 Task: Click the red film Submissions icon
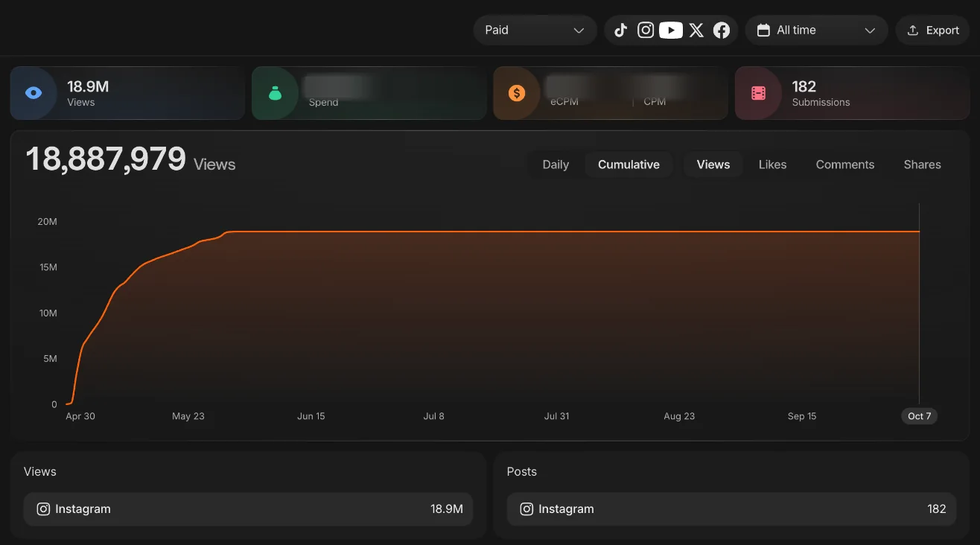758,93
